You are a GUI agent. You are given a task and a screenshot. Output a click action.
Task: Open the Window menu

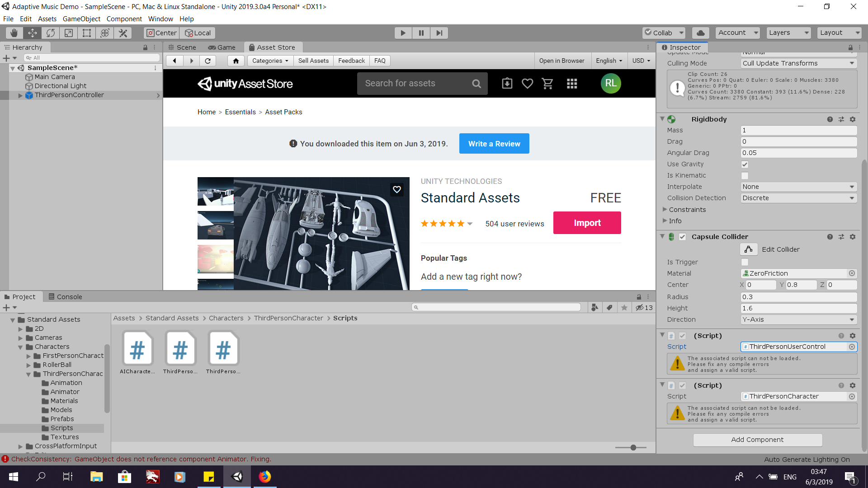[x=160, y=19]
